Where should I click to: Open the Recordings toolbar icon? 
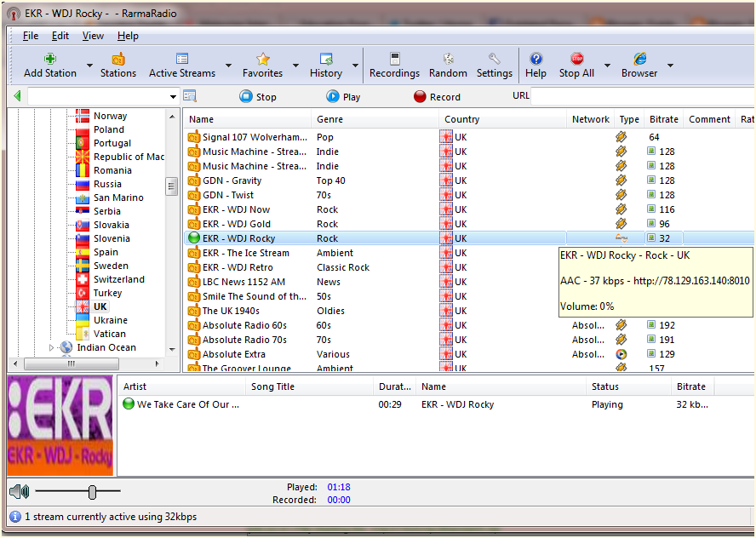tap(394, 59)
